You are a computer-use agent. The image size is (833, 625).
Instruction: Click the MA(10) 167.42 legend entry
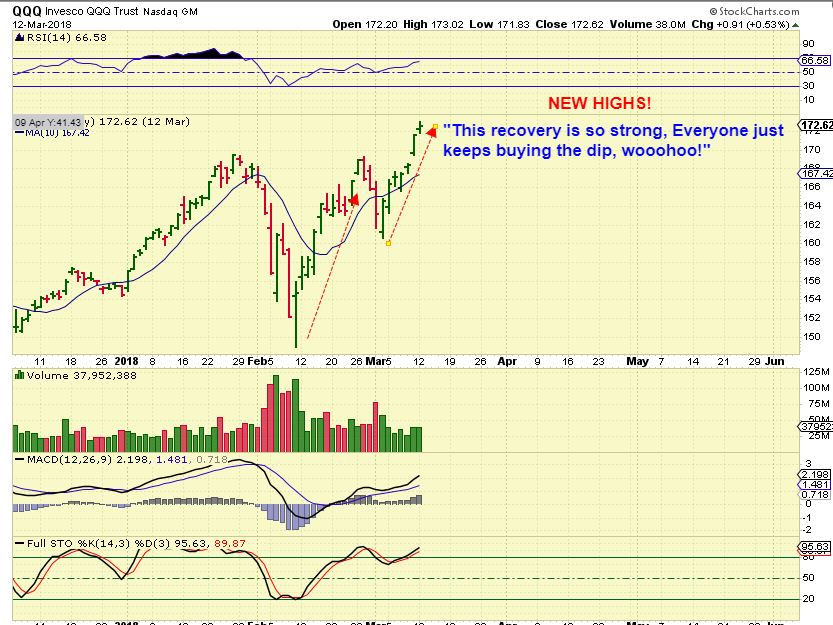tap(52, 132)
